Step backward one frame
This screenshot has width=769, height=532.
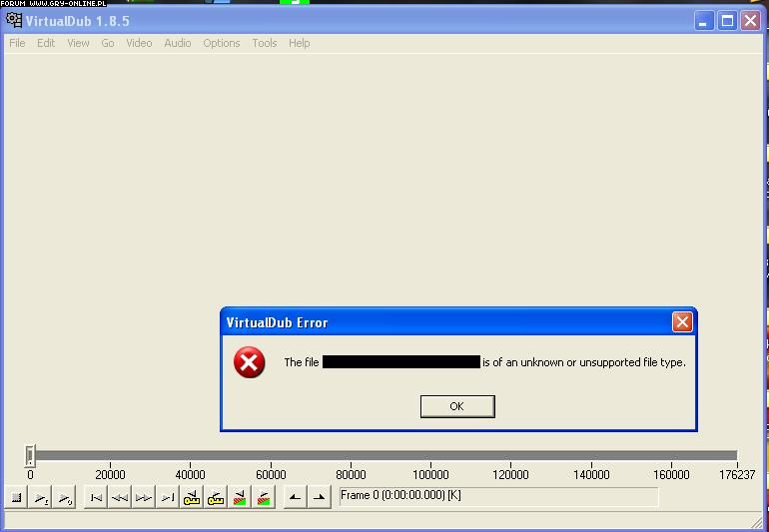tap(120, 497)
